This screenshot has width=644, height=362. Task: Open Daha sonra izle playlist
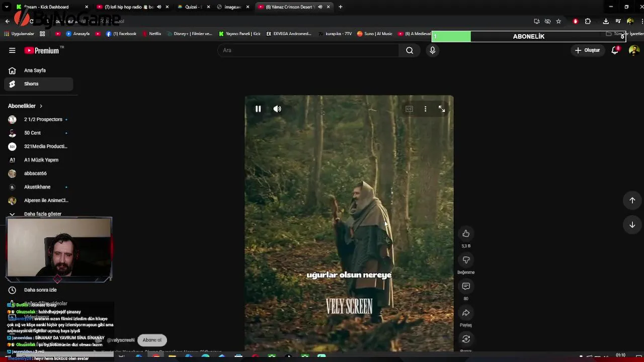click(38, 290)
